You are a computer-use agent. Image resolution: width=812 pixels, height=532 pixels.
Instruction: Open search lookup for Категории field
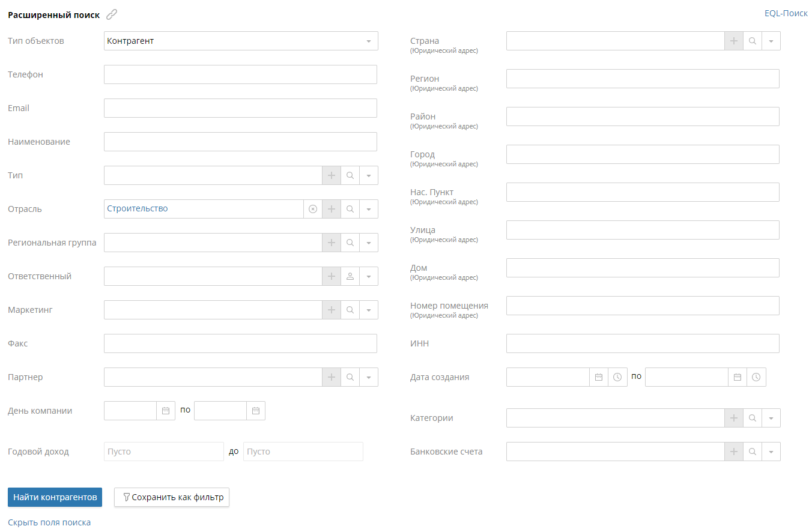pyautogui.click(x=752, y=418)
